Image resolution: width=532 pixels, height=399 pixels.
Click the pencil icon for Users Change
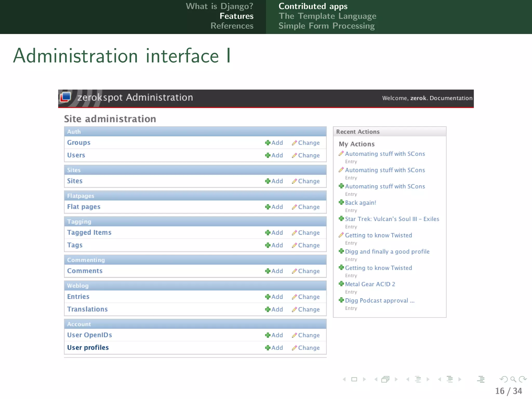coord(294,155)
